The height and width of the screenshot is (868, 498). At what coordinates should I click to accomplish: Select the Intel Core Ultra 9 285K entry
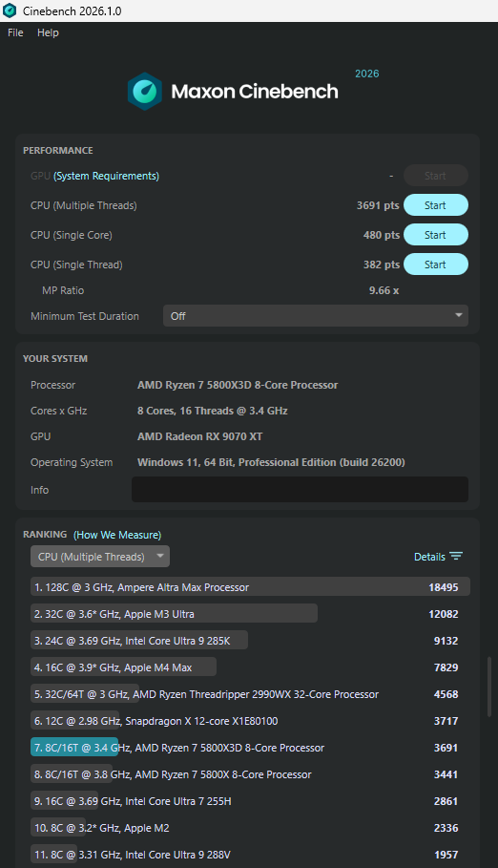point(248,641)
